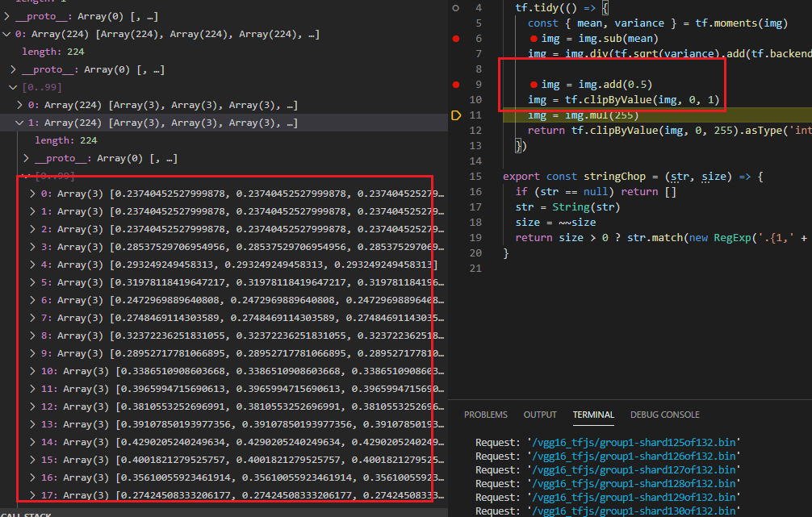Click the current execution pointer at line 11
This screenshot has height=517, width=812.
point(456,115)
